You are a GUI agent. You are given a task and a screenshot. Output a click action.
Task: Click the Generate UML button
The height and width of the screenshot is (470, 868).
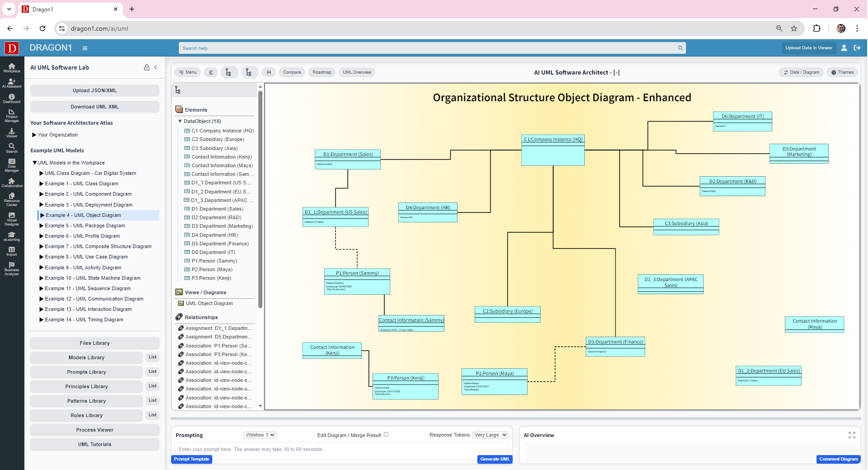point(495,459)
